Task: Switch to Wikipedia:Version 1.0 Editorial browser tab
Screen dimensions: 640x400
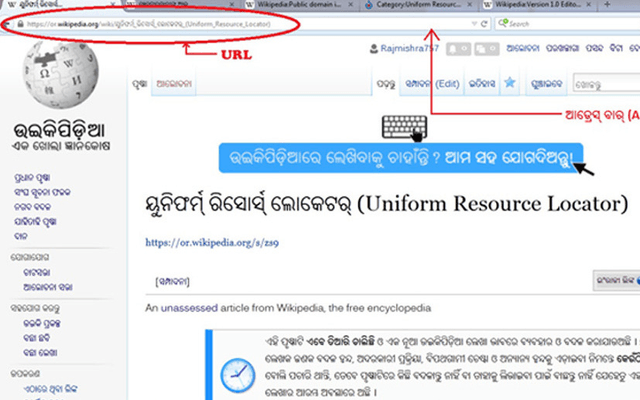Action: pos(538,4)
